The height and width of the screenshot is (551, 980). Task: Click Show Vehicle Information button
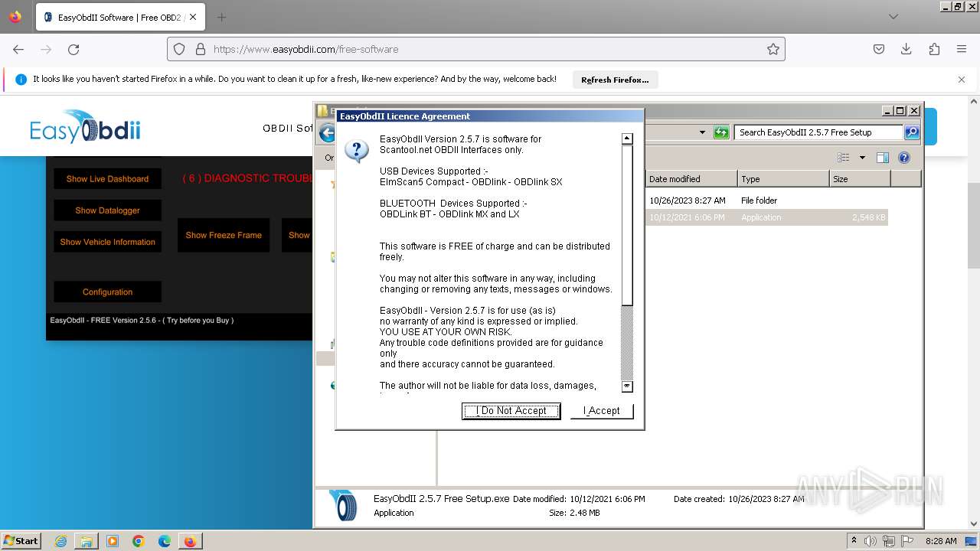point(107,242)
